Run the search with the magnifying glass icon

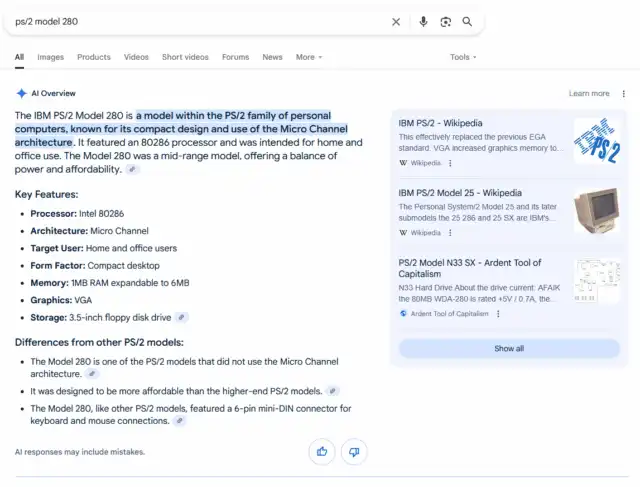click(467, 22)
